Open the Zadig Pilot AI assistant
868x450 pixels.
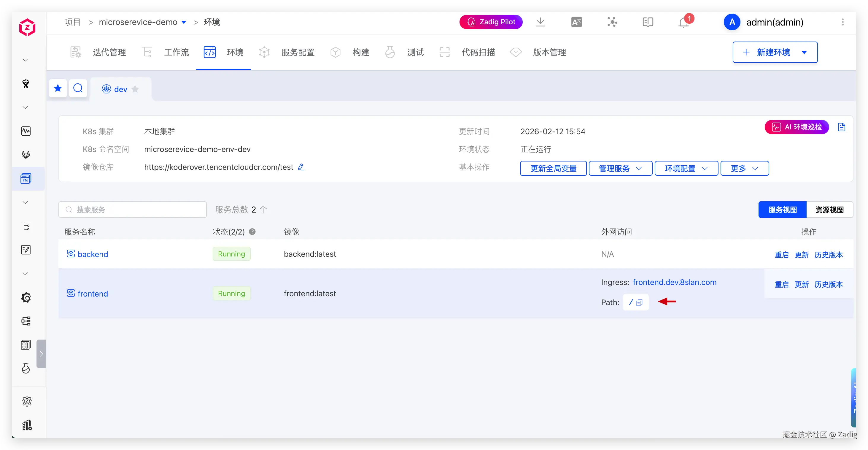(491, 22)
